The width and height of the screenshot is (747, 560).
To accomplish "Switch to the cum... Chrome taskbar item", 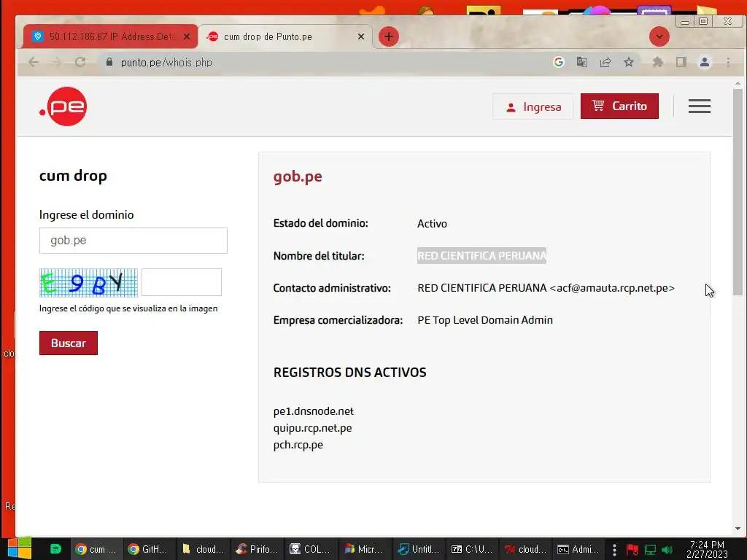I will coord(96,549).
